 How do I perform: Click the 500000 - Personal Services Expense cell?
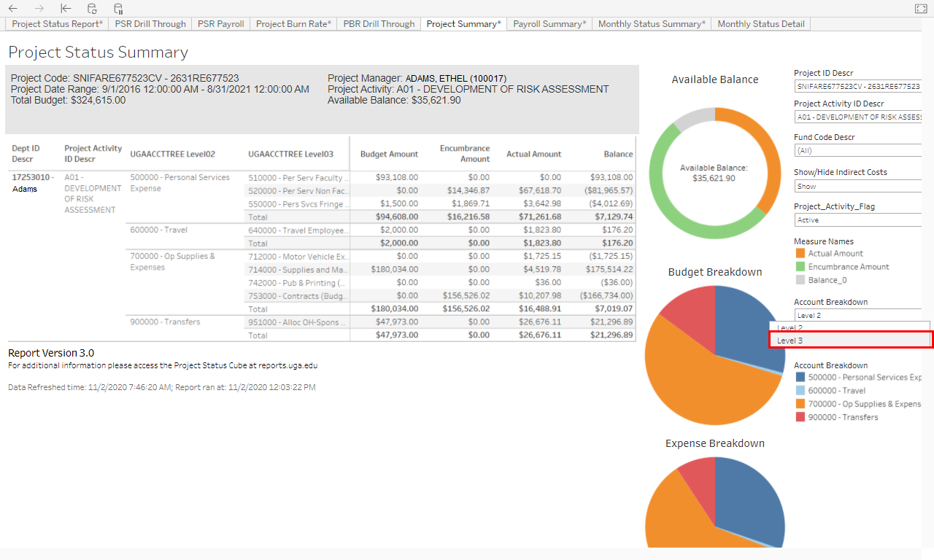tap(180, 182)
